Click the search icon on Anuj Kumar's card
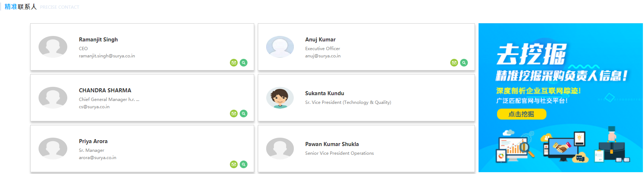Screen dimensions: 644x174 [x=464, y=63]
